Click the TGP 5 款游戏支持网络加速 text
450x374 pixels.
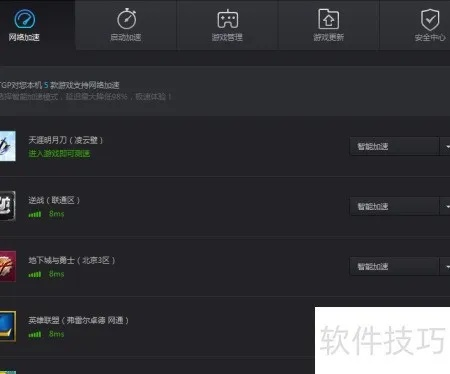coord(60,85)
